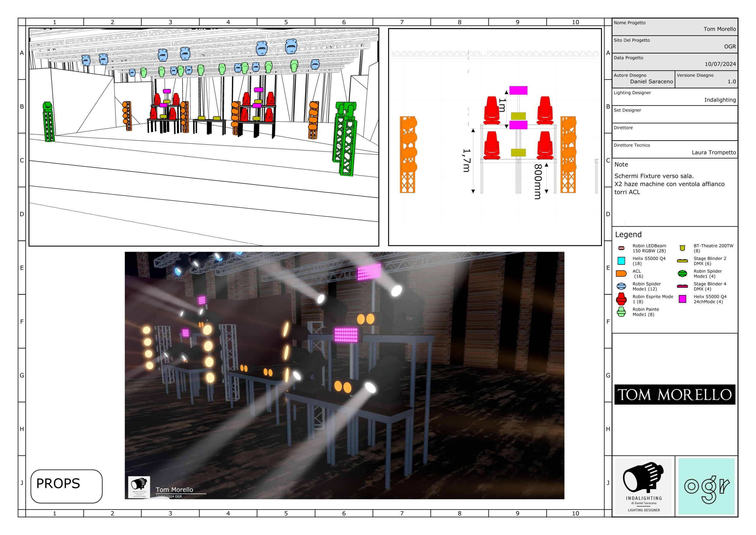Click the orange ACL legend symbol

point(621,273)
